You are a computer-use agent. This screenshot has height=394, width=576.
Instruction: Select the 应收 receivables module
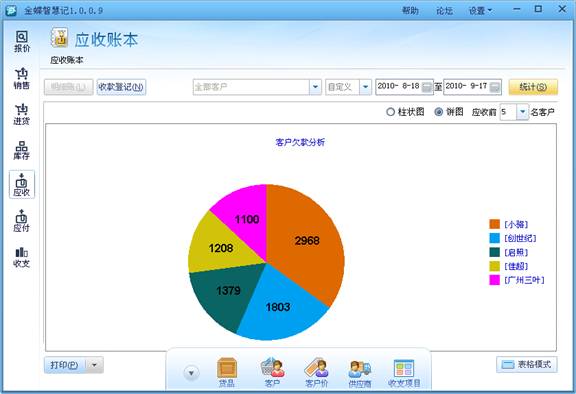pyautogui.click(x=22, y=184)
